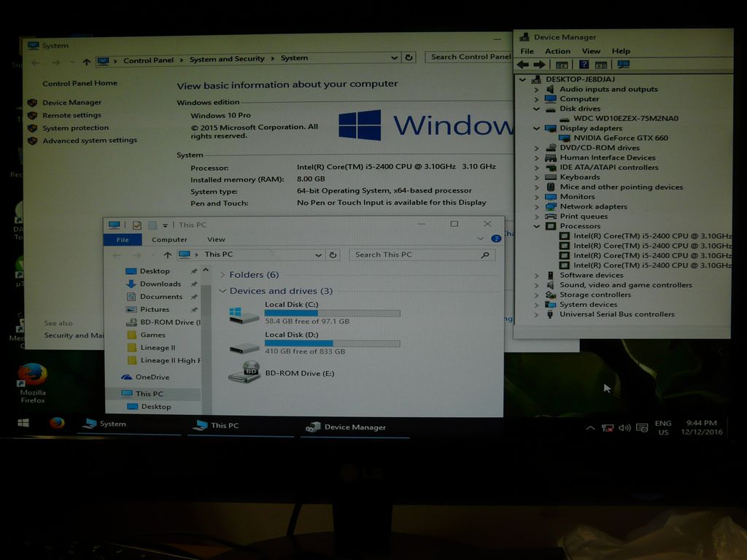The image size is (747, 560).
Task: Switch to the View tab in File Explorer
Action: tap(216, 239)
